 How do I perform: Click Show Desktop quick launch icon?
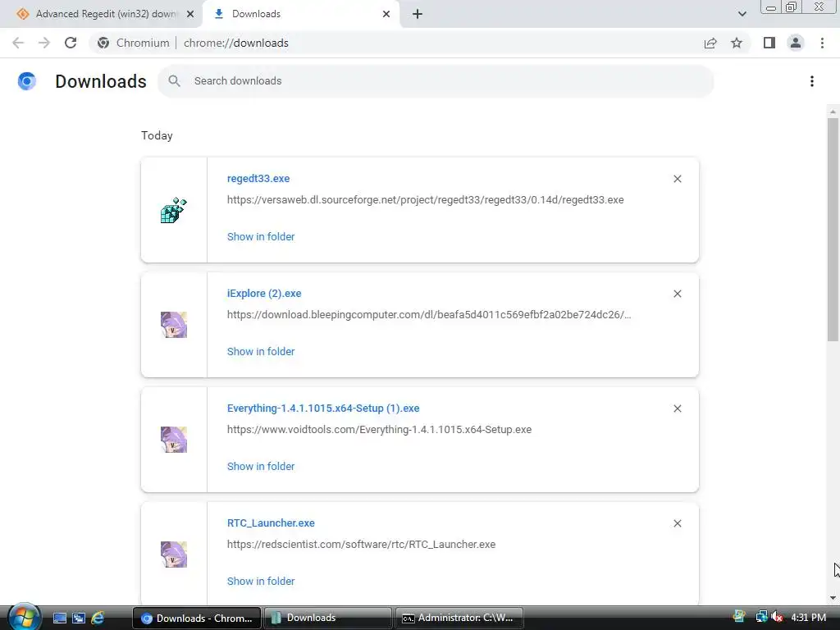(59, 619)
